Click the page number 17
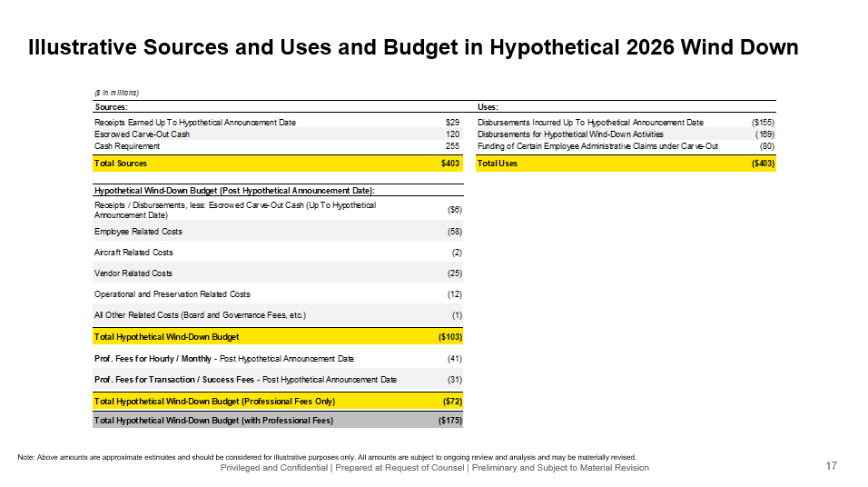Image resolution: width=868 pixels, height=487 pixels. (831, 466)
